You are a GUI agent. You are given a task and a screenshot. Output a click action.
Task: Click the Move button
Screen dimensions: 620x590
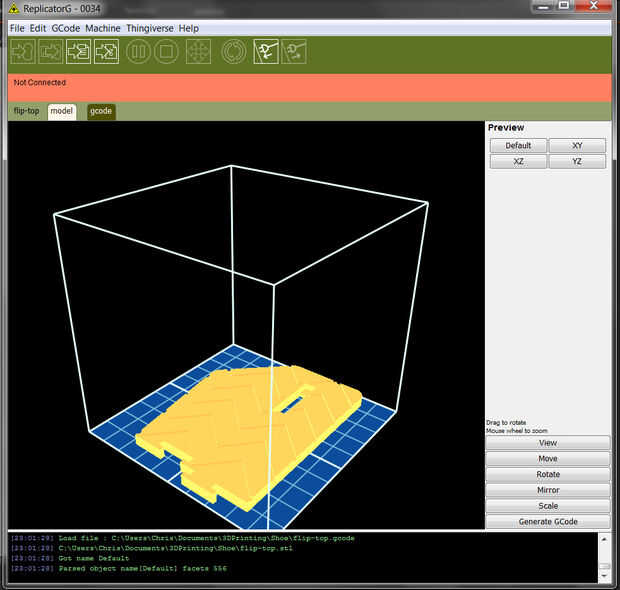(548, 459)
